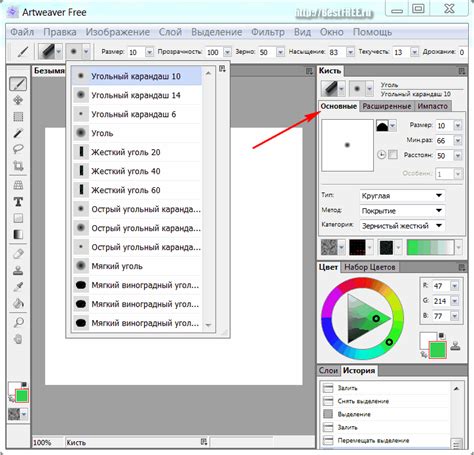
Task: Switch to Слои tab
Action: click(328, 371)
